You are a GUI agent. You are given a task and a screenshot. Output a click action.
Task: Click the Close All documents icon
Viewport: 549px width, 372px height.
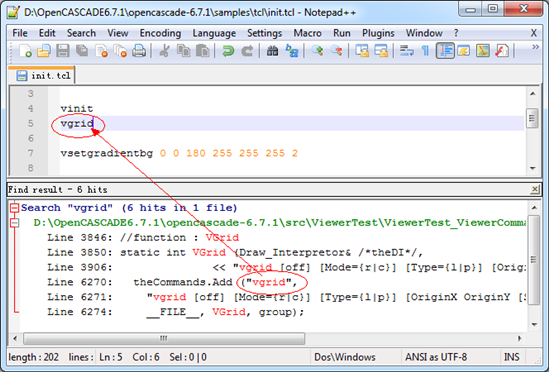coord(120,51)
